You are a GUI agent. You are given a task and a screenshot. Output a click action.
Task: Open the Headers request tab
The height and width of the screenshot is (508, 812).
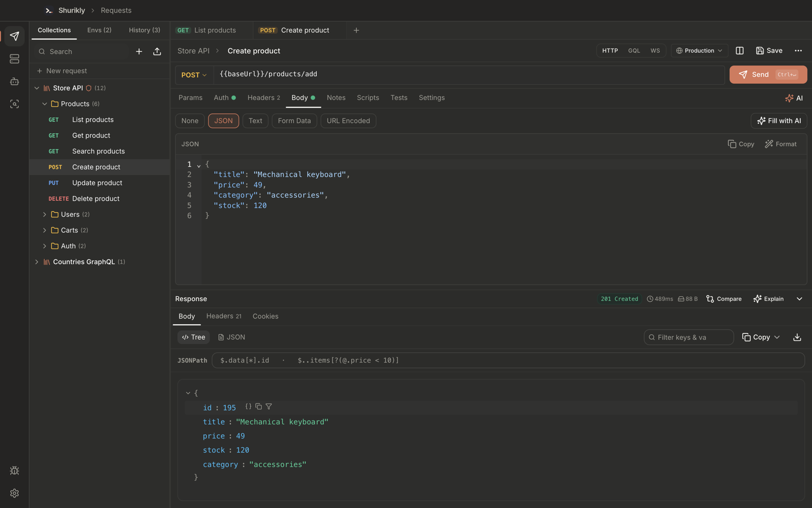263,98
